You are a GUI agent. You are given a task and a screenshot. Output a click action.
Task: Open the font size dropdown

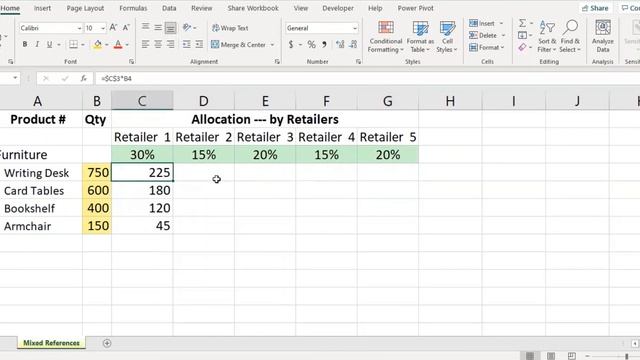pyautogui.click(x=103, y=28)
